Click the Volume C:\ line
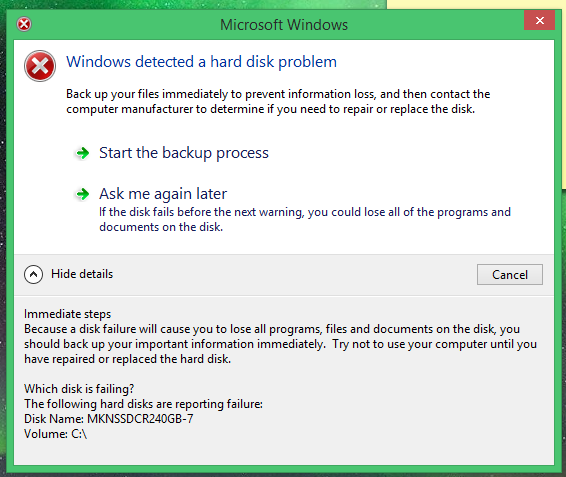Viewport: 566px width, 477px height. click(55, 434)
